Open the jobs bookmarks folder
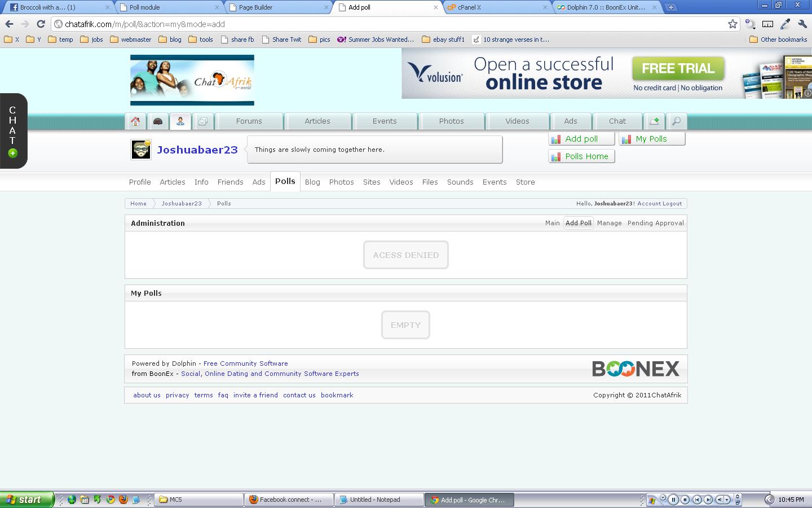Screen dimensions: 812x508 click(91, 40)
